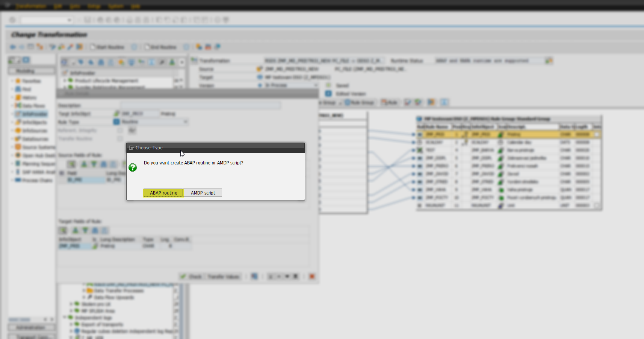Click the AMDP script button
The image size is (644, 339).
coord(203,193)
